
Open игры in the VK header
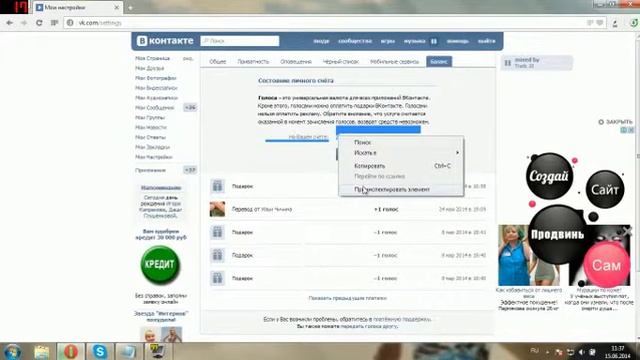pos(388,41)
